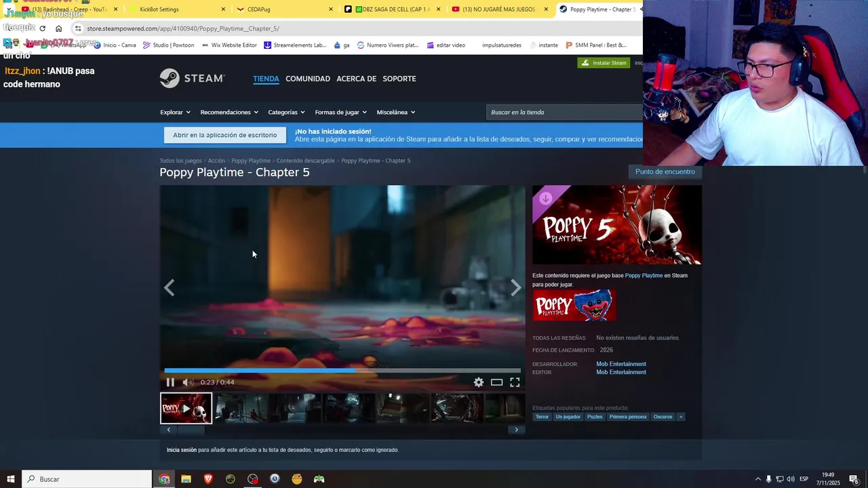
Task: Click the plus button to add tags
Action: [x=681, y=417]
